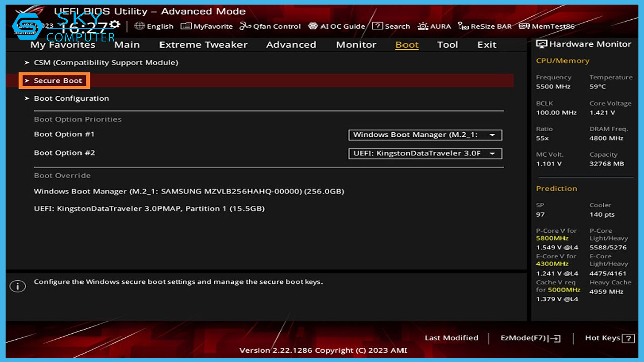This screenshot has width=644, height=362.
Task: Click the Hot Keys label
Action: [603, 338]
